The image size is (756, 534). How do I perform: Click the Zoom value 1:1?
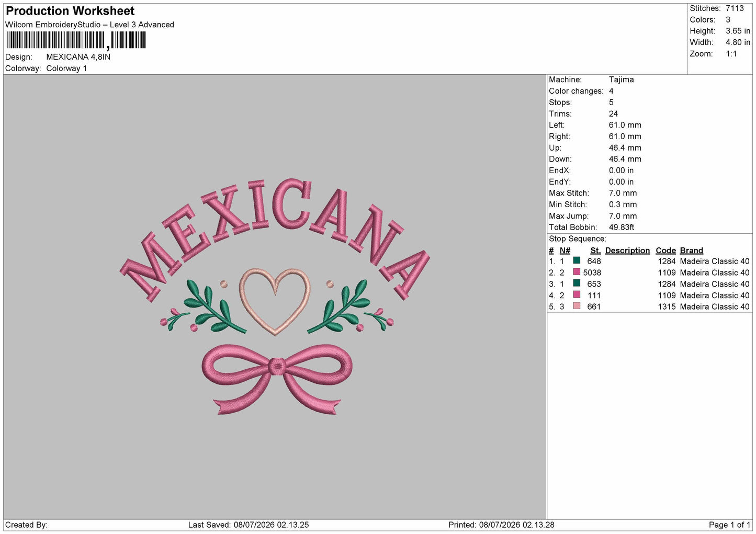click(731, 54)
